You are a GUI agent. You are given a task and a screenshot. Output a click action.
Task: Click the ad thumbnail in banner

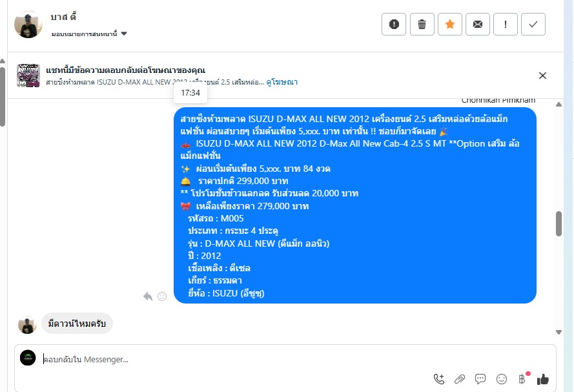pos(28,76)
